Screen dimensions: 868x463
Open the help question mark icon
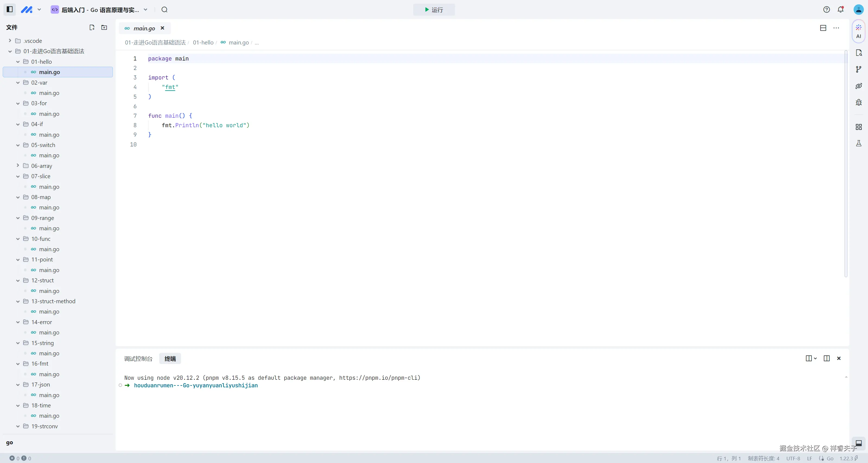pyautogui.click(x=826, y=9)
